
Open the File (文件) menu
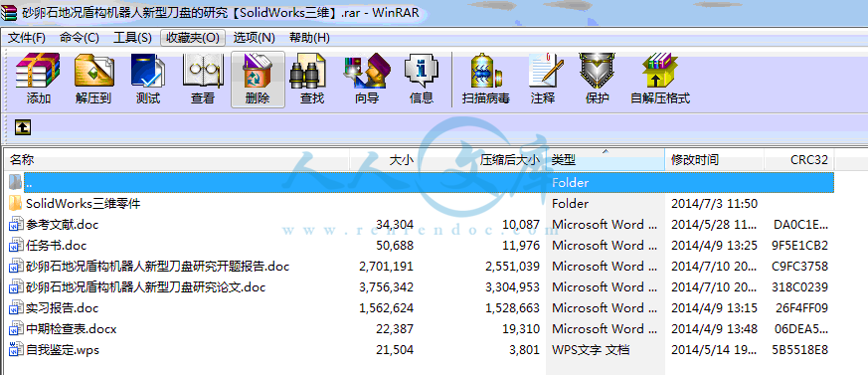[x=26, y=38]
